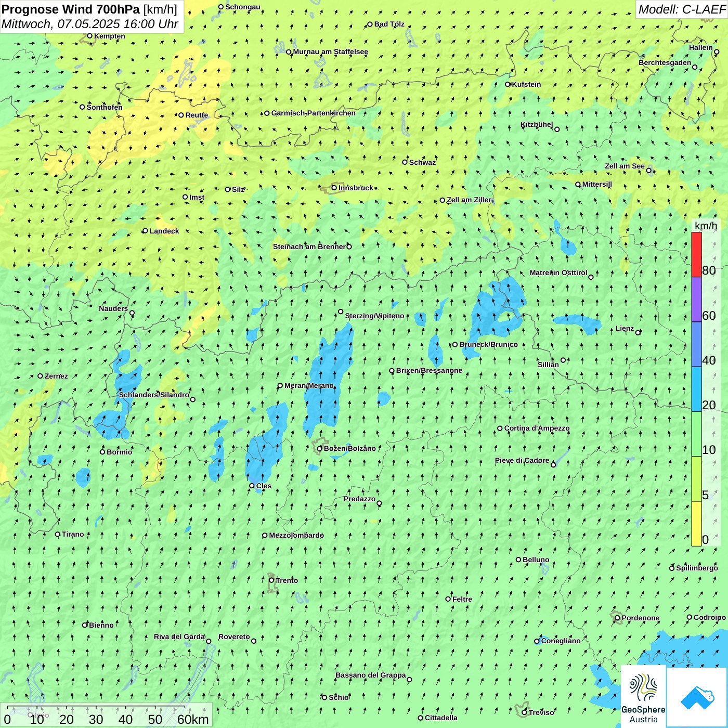
Task: Click the Kufstein marker
Action: point(508,84)
